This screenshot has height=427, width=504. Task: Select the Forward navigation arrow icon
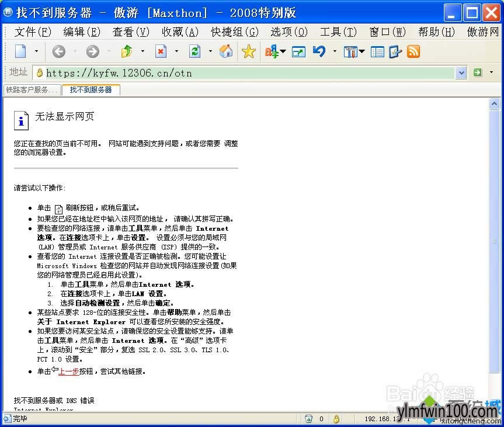tap(92, 51)
